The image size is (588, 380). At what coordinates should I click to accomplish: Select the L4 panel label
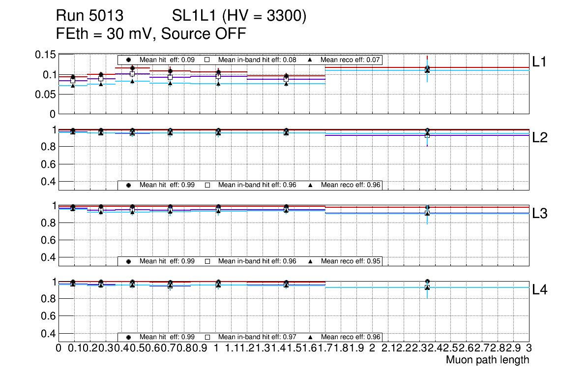click(540, 290)
